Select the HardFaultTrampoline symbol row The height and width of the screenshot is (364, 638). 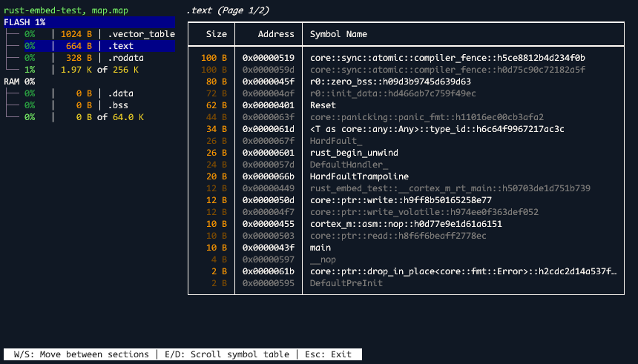359,176
